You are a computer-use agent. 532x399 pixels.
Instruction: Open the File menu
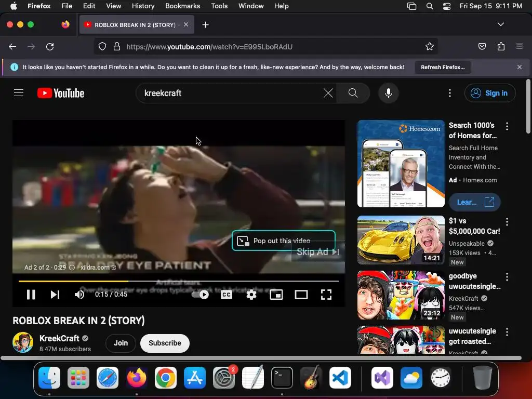click(66, 6)
